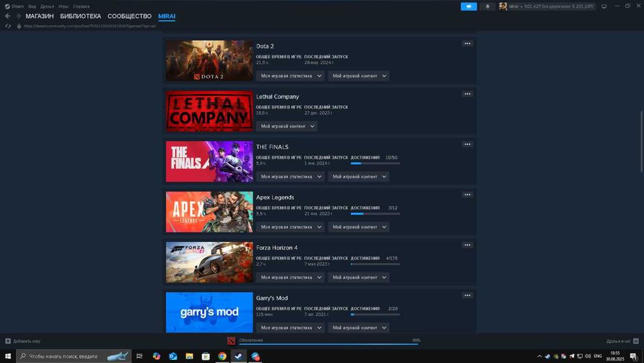Expand Garry's Mod game content dropdown
Image resolution: width=644 pixels, height=363 pixels.
tap(359, 328)
